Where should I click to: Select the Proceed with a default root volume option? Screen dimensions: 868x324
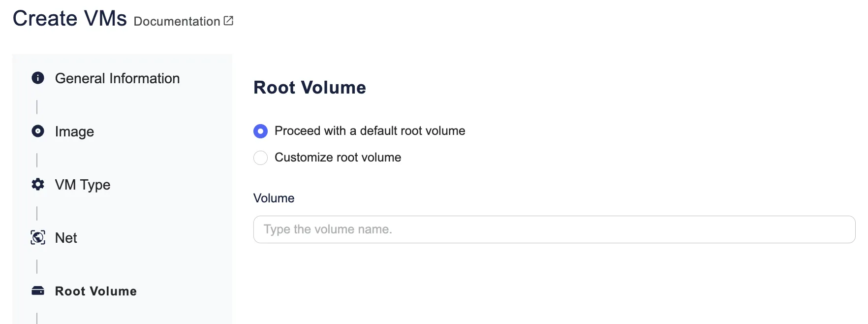(x=260, y=131)
